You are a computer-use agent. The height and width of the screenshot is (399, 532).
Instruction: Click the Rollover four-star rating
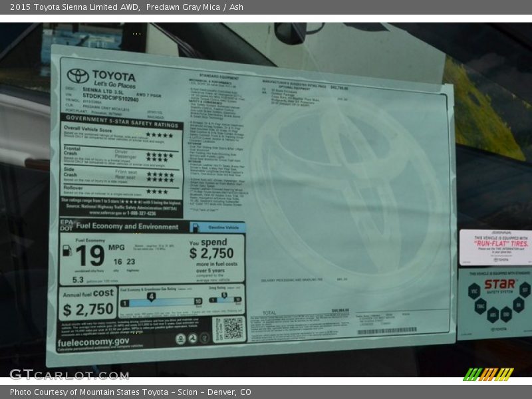point(157,192)
